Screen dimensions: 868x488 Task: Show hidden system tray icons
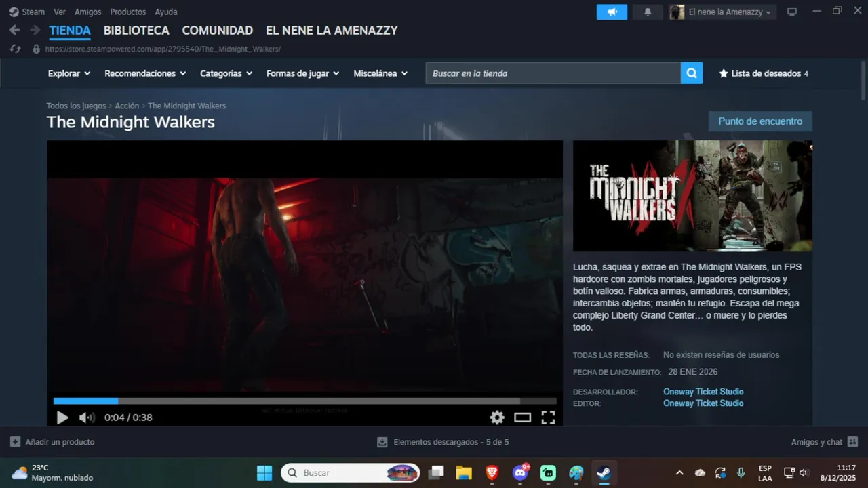679,472
